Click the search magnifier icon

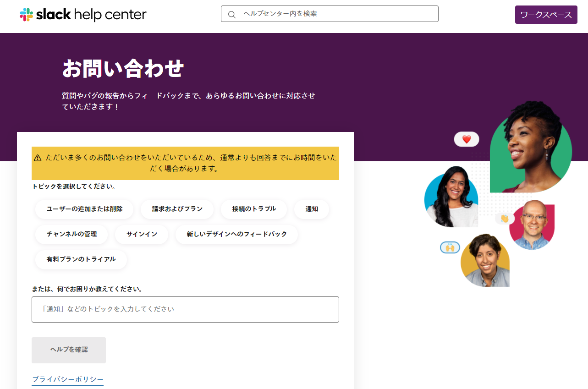coord(232,14)
